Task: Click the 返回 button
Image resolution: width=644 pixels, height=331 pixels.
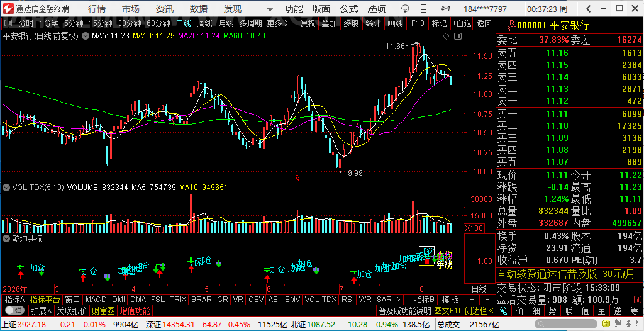Action: [x=484, y=24]
